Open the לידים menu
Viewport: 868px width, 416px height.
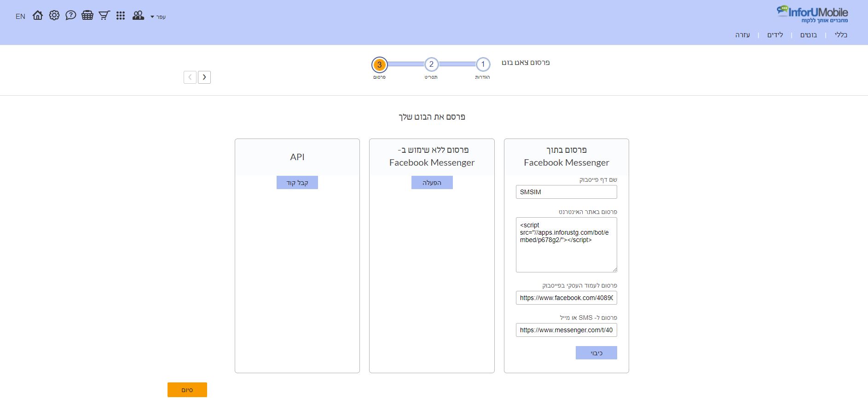tap(775, 35)
